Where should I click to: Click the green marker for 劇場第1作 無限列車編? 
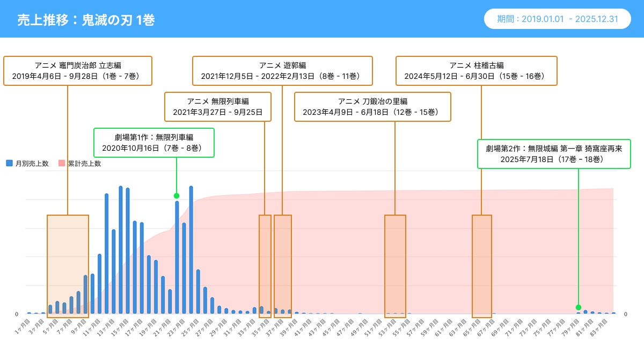click(x=177, y=196)
